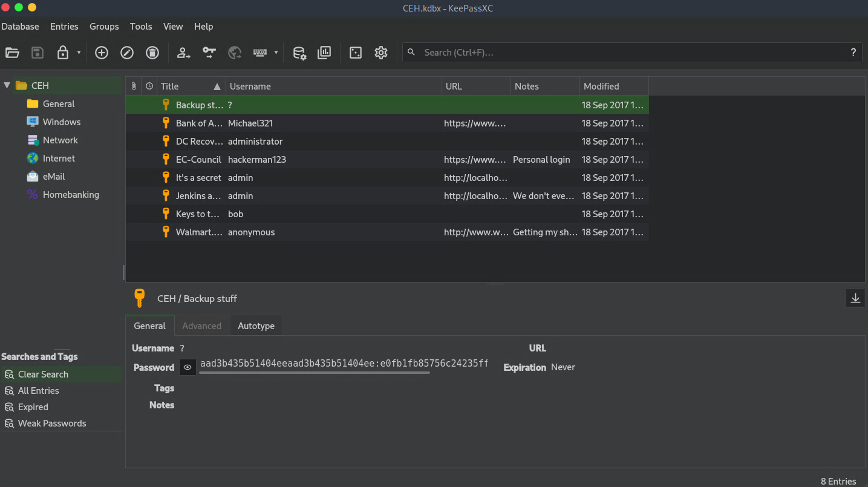The image size is (868, 487).
Task: Open the Database menu
Action: click(x=20, y=27)
